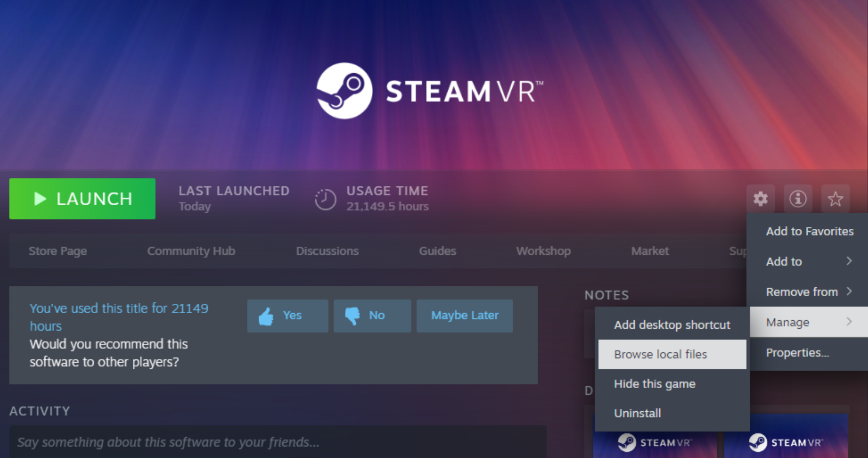Open the Store Page link

pyautogui.click(x=58, y=251)
